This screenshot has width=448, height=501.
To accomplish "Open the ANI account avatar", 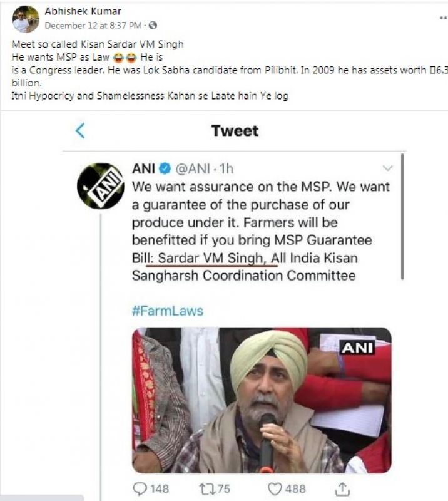I will pos(100,186).
